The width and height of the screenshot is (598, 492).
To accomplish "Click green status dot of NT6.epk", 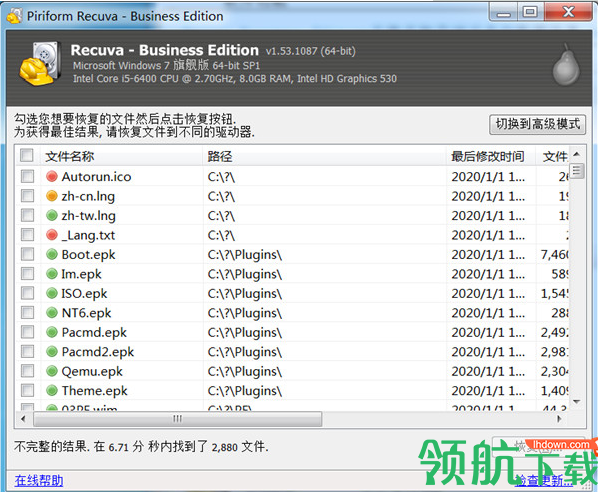I will 52,312.
